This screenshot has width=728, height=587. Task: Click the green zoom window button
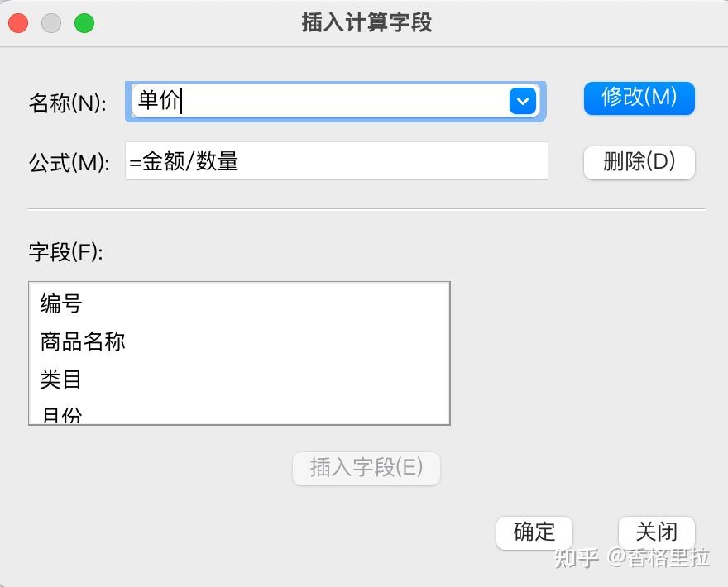click(84, 23)
